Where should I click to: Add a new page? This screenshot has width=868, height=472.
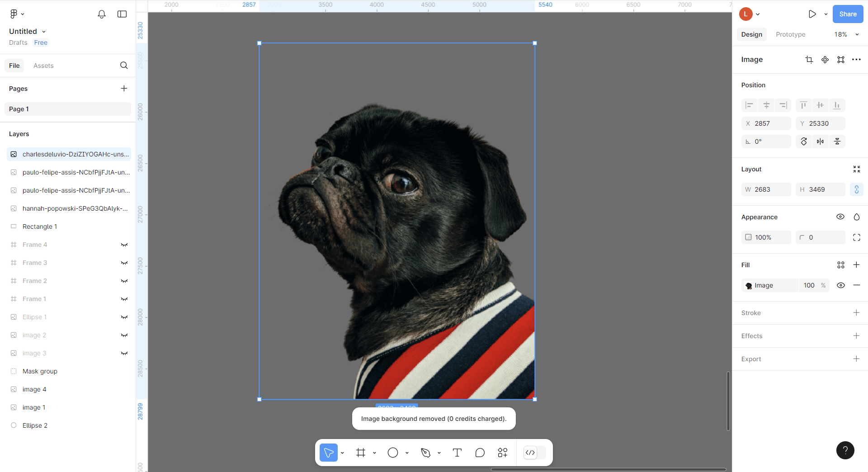(124, 89)
